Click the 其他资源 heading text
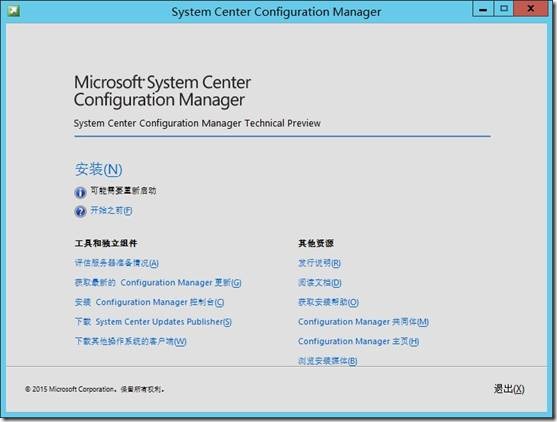The image size is (557, 422). 316,243
